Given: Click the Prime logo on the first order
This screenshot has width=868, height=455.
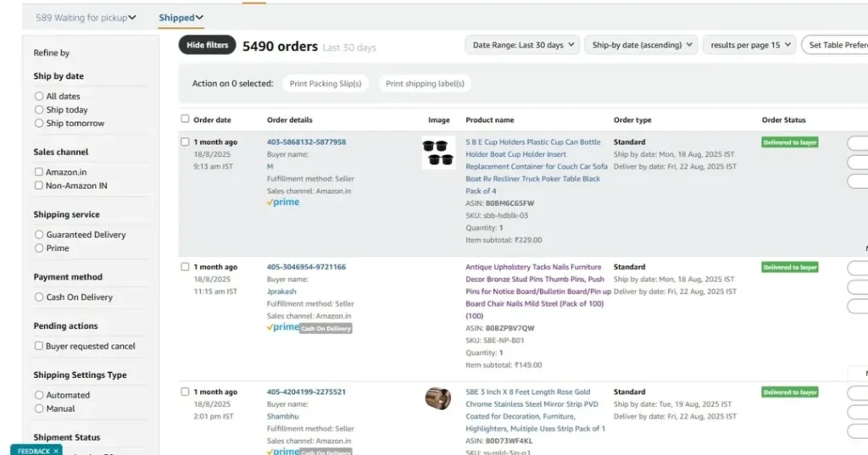Looking at the screenshot, I should (x=283, y=203).
